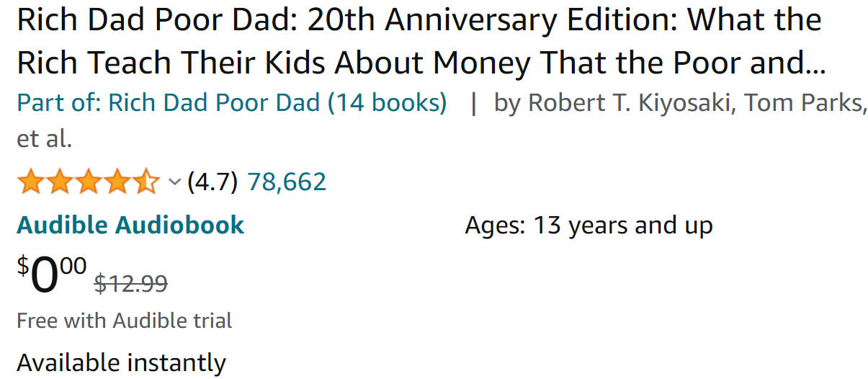
Task: Click the (4.7) average rating score
Action: pos(212,182)
